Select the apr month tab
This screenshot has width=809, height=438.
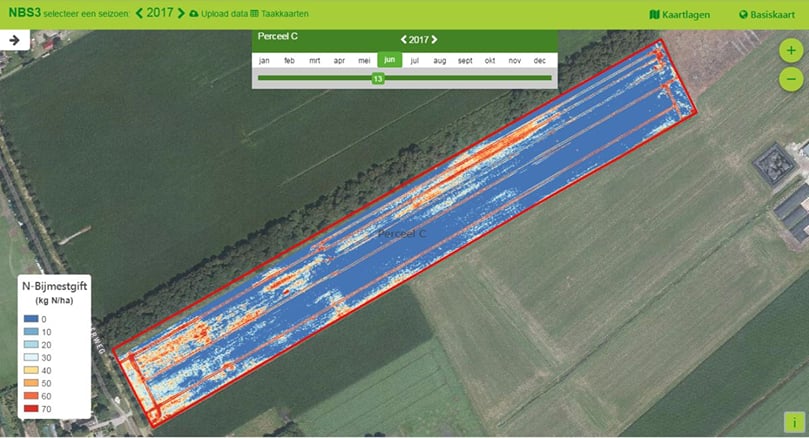[339, 60]
